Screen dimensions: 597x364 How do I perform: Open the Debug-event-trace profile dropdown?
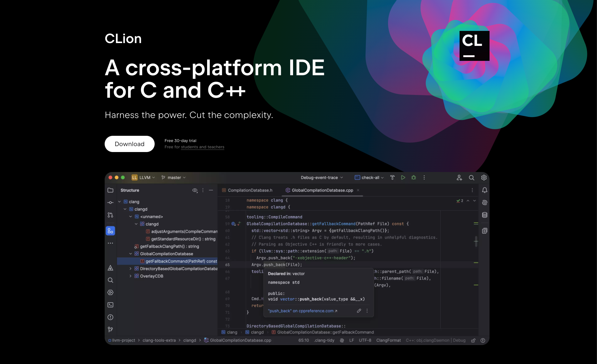[x=322, y=178]
